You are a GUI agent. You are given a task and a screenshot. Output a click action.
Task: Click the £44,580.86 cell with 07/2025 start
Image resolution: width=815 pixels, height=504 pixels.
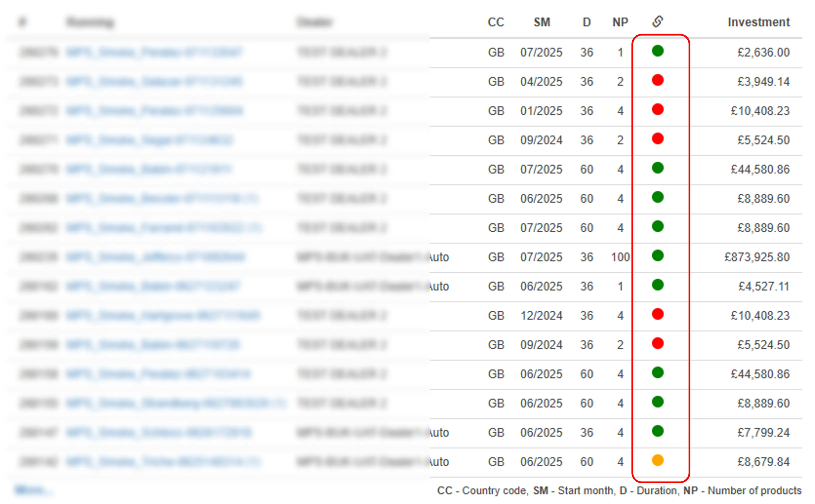[760, 169]
